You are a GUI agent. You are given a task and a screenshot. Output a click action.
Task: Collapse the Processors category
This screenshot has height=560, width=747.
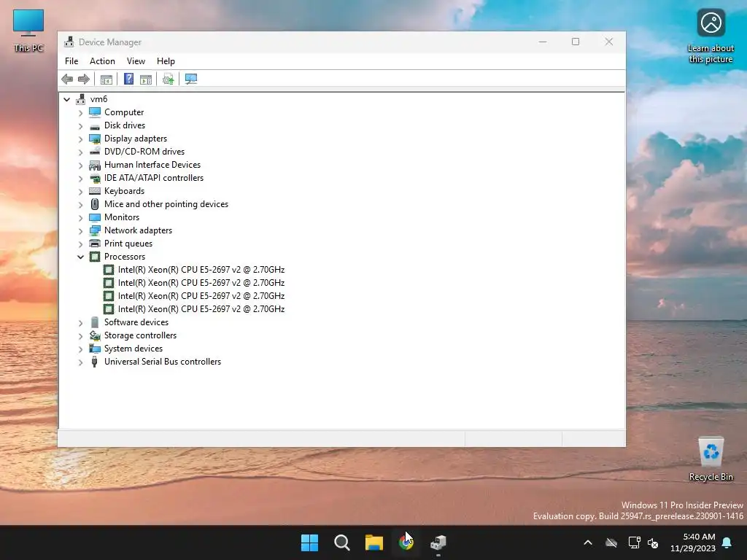[x=80, y=257]
